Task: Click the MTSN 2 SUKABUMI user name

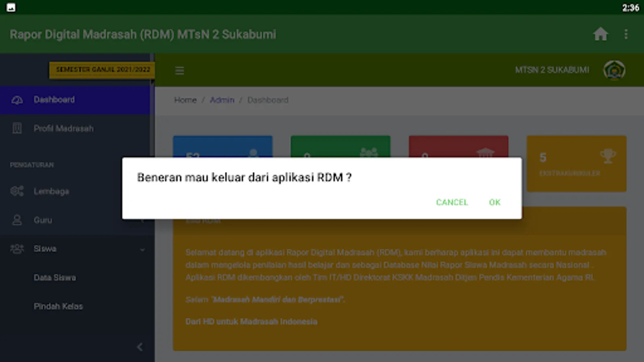Action: point(552,70)
